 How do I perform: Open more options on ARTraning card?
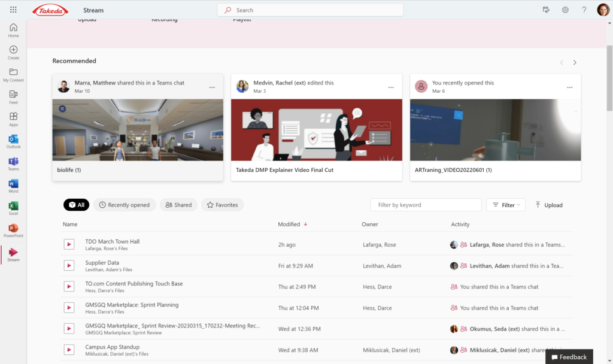pyautogui.click(x=570, y=87)
